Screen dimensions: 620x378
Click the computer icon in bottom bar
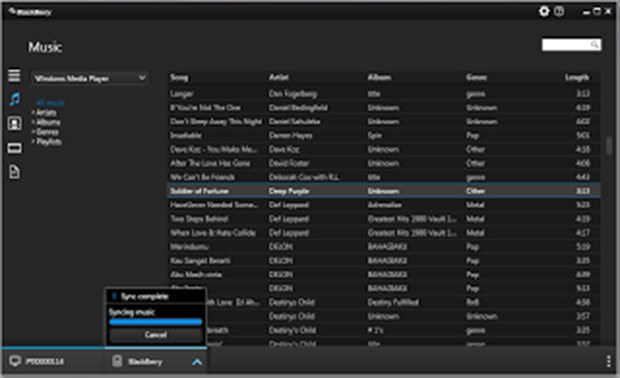point(15,361)
